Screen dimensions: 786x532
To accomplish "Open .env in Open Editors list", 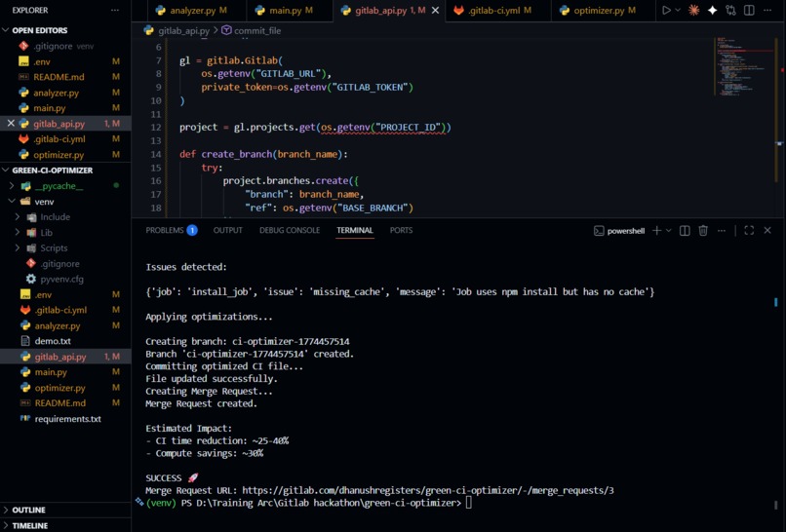I will (42, 61).
